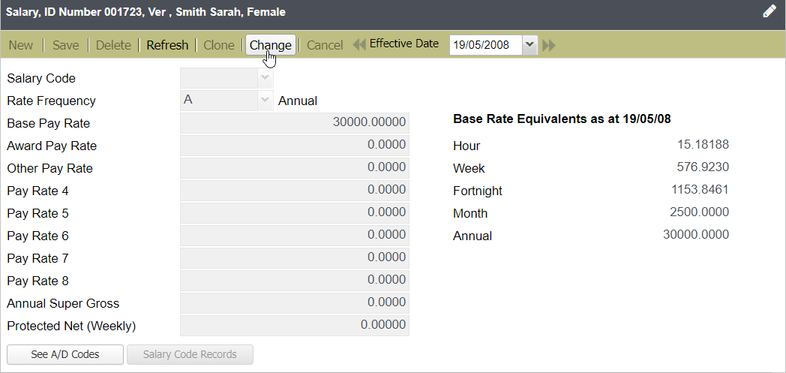Select the Fortnight value 1153.8461
786x373 pixels.
[x=700, y=190]
